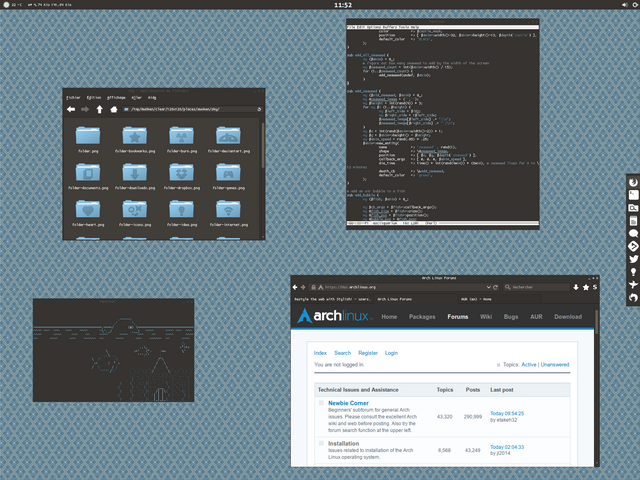Image resolution: width=640 pixels, height=480 pixels.
Task: Open Newbie Corner last post Today 09:54:25
Action: coord(507,413)
